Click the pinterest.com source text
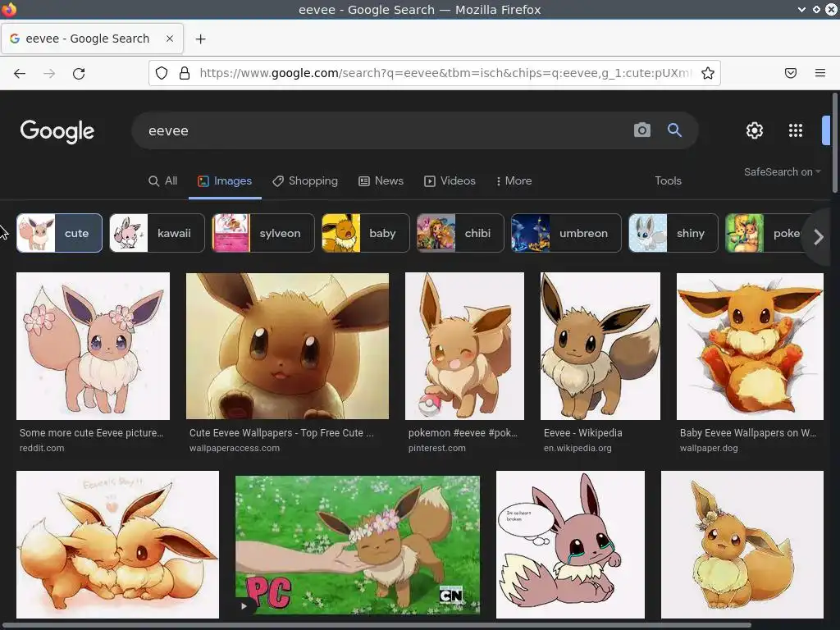The height and width of the screenshot is (630, 840). click(436, 448)
